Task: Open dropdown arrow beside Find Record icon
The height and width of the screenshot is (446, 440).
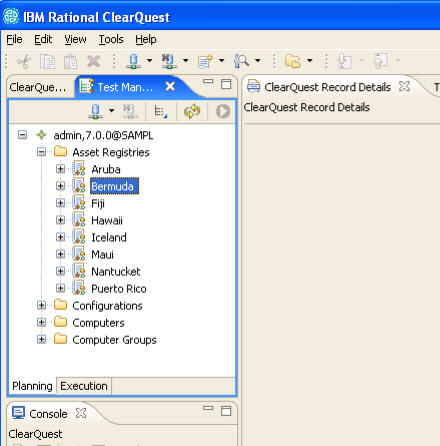Action: click(257, 60)
